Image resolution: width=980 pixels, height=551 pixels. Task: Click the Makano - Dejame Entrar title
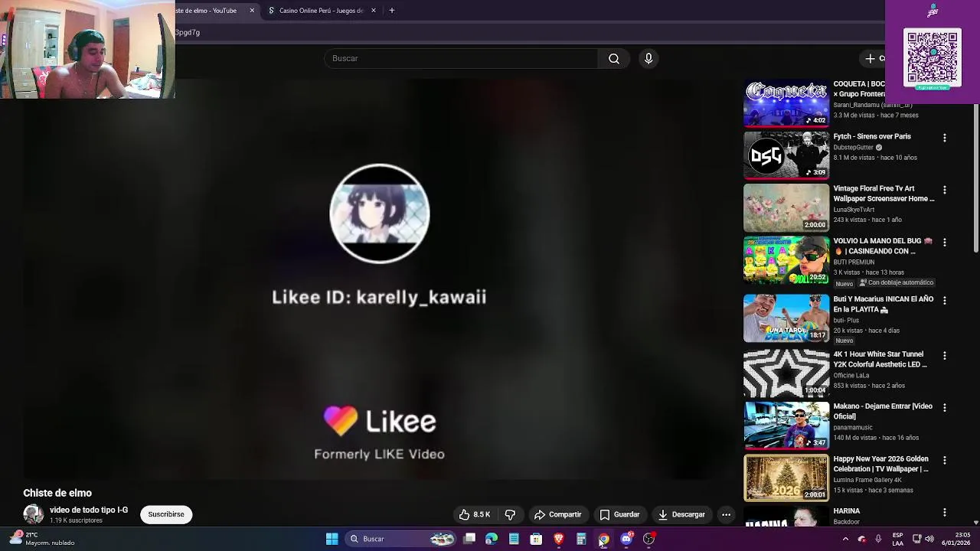click(883, 412)
